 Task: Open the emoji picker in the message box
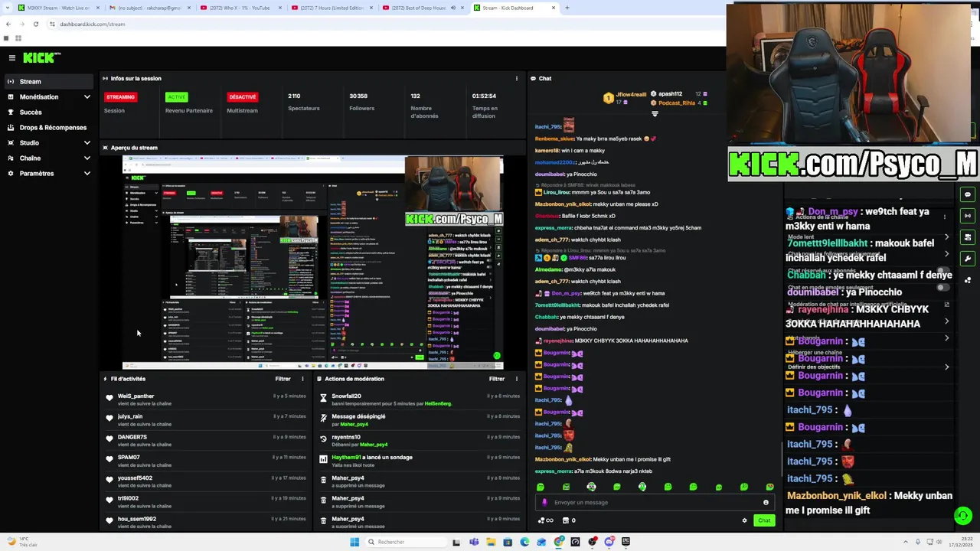tap(766, 503)
